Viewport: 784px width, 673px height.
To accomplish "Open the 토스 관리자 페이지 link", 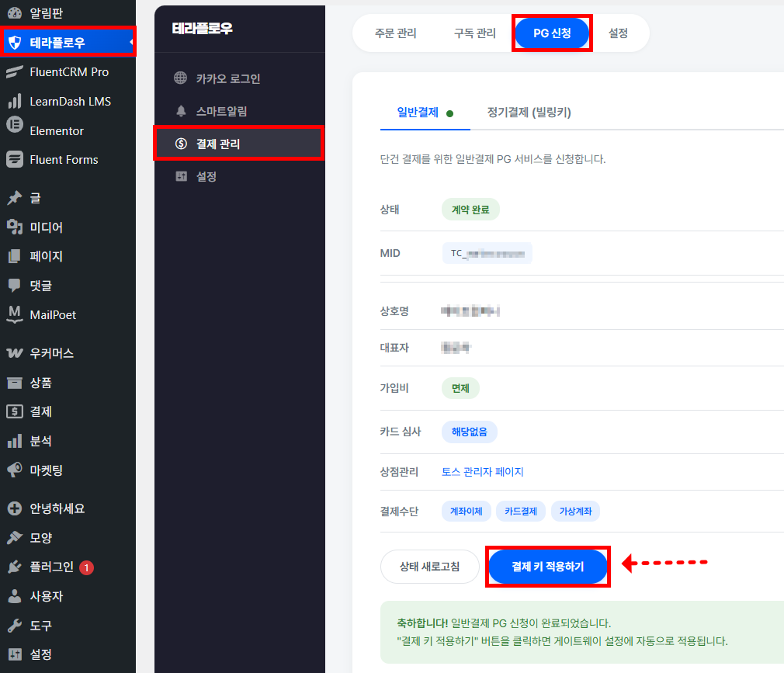I will [x=482, y=472].
